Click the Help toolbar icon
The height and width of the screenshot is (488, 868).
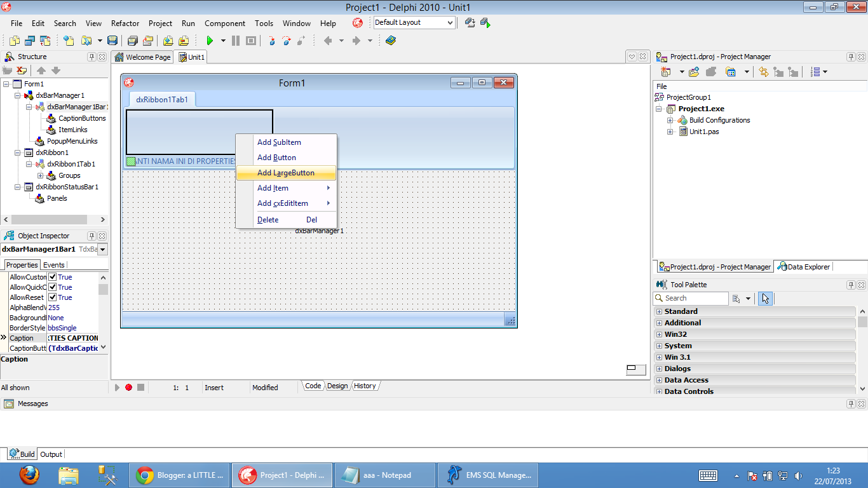pyautogui.click(x=391, y=40)
